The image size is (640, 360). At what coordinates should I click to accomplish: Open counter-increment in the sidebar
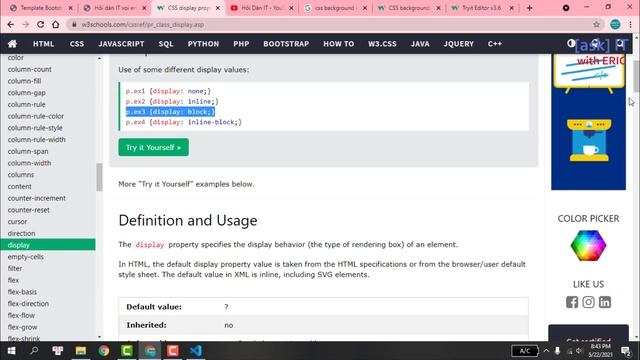(36, 198)
